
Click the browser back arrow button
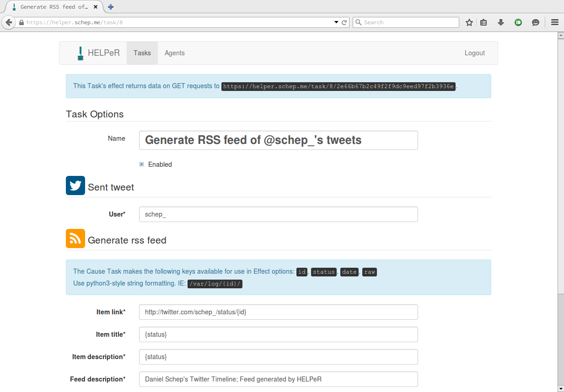click(8, 22)
